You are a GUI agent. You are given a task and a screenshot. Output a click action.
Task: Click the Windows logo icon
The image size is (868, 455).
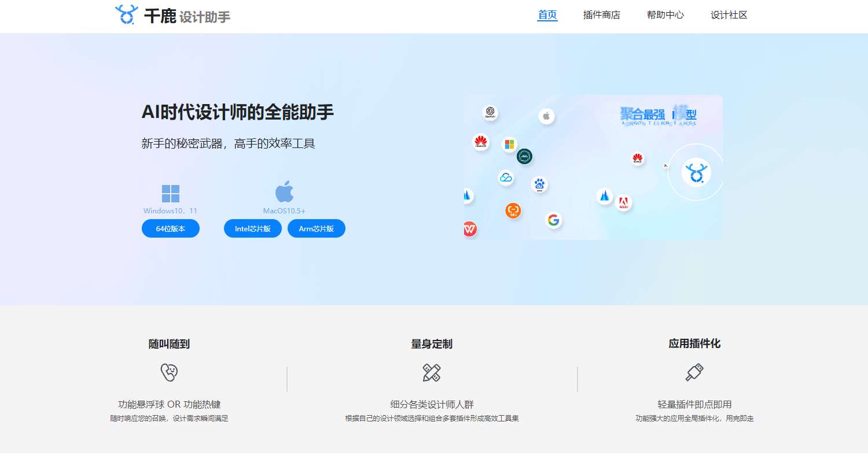[171, 194]
